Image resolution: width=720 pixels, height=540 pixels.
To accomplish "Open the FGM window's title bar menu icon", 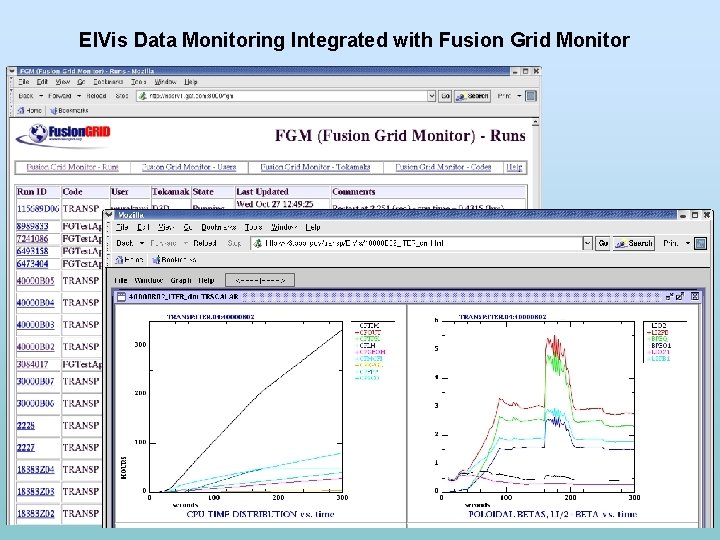I will tap(13, 71).
